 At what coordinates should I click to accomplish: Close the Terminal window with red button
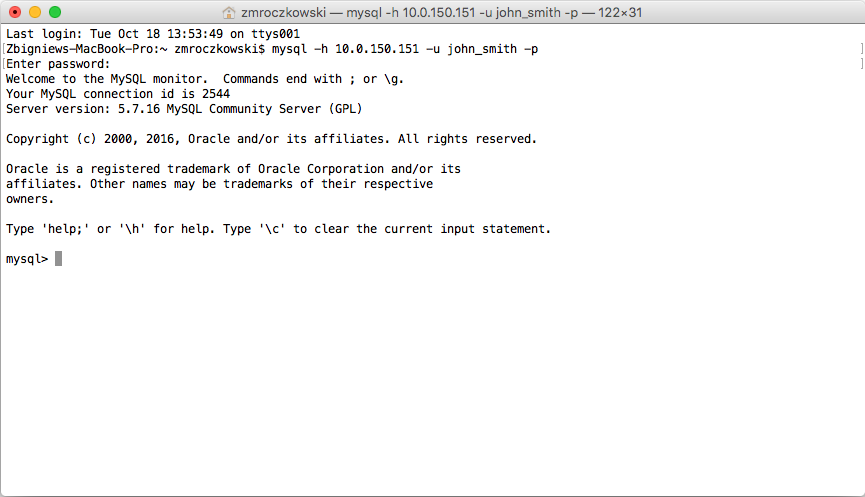click(14, 12)
